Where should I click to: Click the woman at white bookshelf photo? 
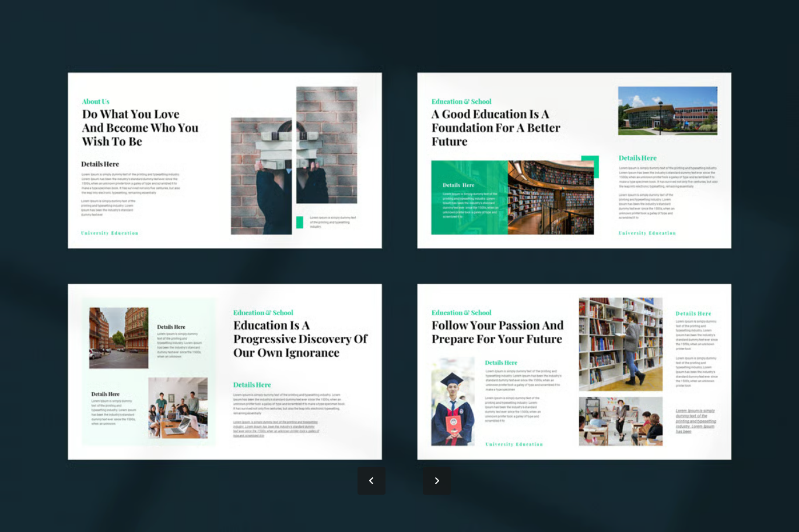(x=621, y=344)
